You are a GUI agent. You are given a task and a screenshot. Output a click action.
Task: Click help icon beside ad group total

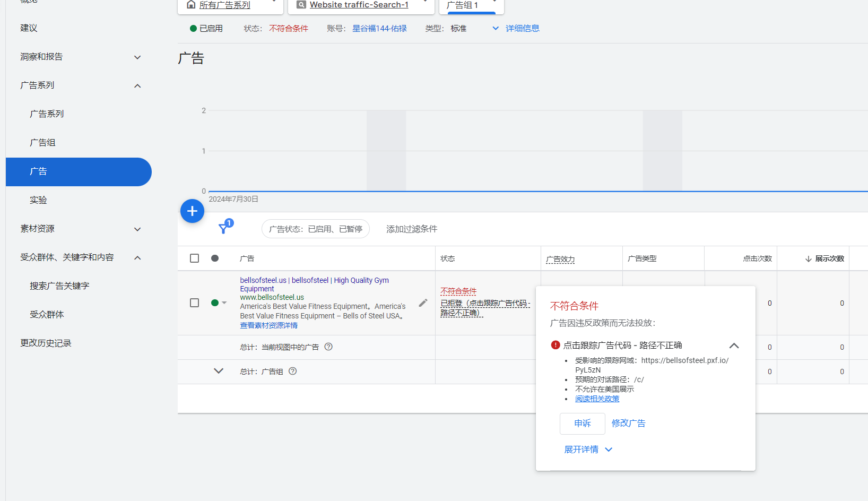(293, 372)
